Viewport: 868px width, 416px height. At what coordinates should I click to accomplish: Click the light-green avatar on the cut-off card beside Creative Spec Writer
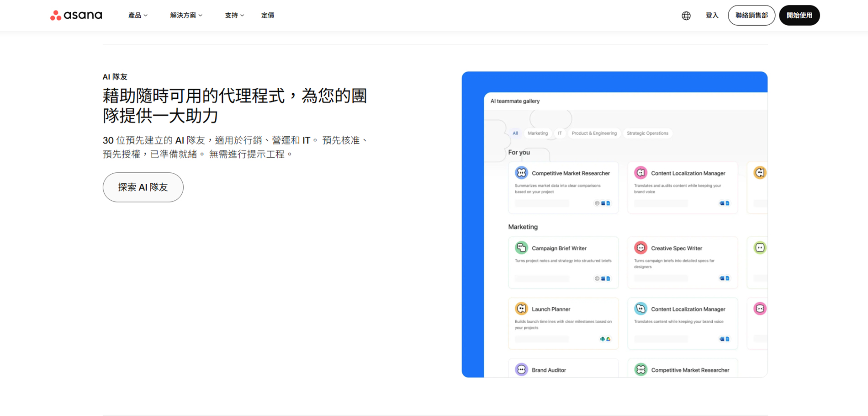pos(760,248)
